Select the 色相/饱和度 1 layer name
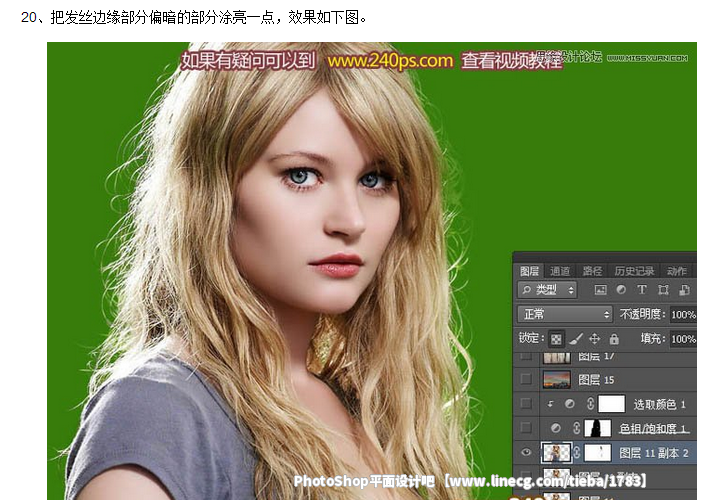This screenshot has width=702, height=500. (652, 429)
